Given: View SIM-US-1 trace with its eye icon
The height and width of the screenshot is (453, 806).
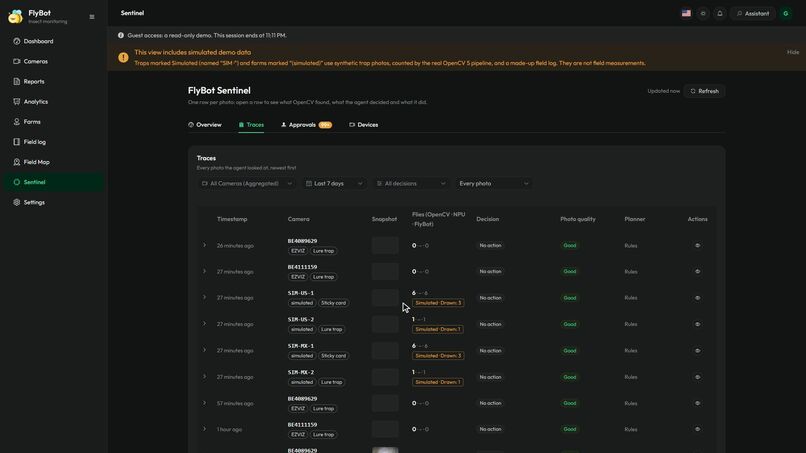Looking at the screenshot, I should (698, 298).
